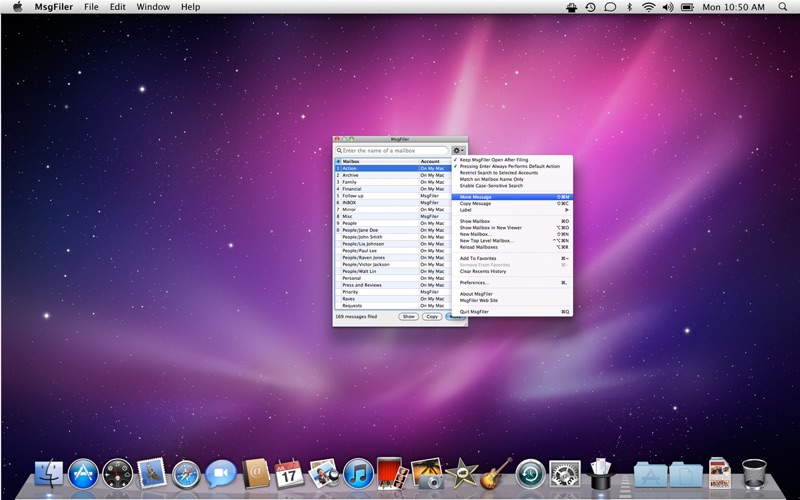
Task: Open iChat from the Dock
Action: coord(220,474)
